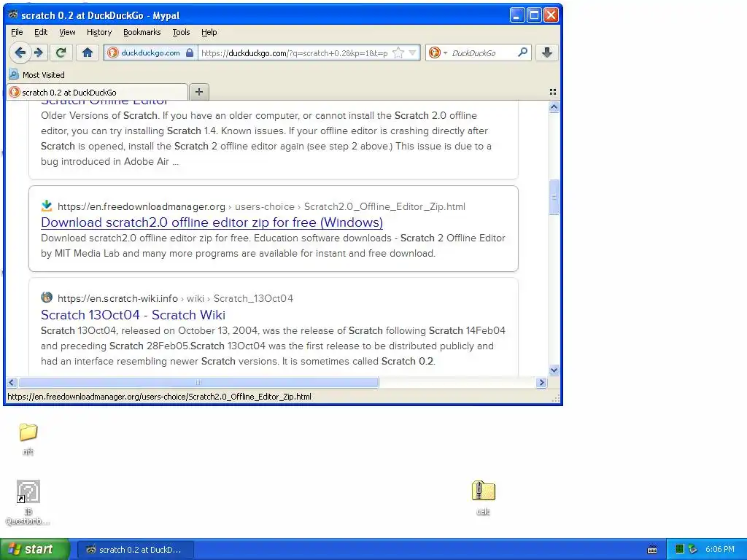The height and width of the screenshot is (560, 747).
Task: Click the freedownloadmanager favicon in the result
Action: tap(47, 206)
